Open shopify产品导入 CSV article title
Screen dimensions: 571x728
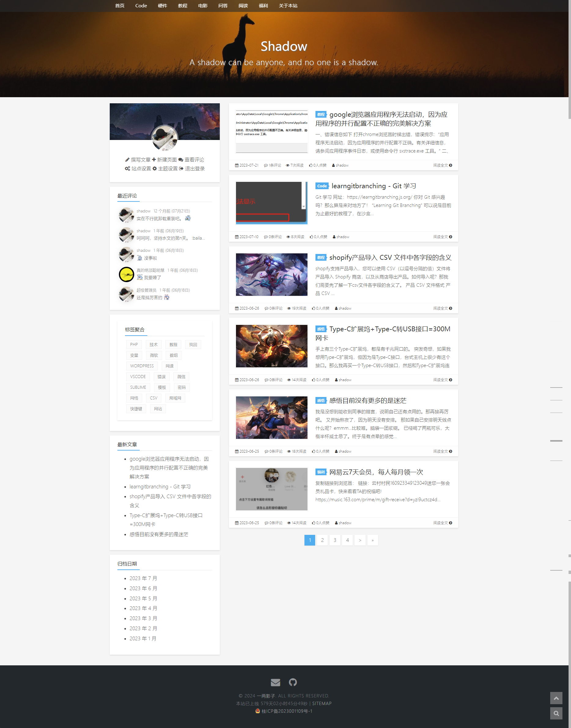(x=390, y=257)
